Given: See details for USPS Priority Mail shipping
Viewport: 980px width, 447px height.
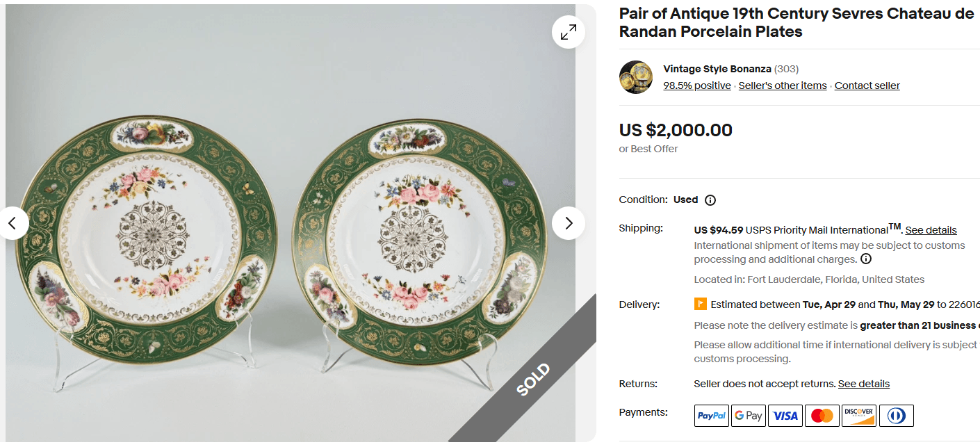Looking at the screenshot, I should point(932,229).
